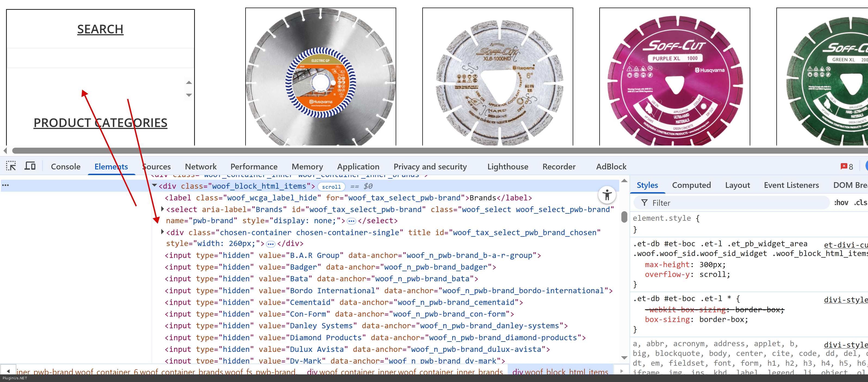
Task: Collapse the woof_block_html_items div node
Action: tap(155, 185)
